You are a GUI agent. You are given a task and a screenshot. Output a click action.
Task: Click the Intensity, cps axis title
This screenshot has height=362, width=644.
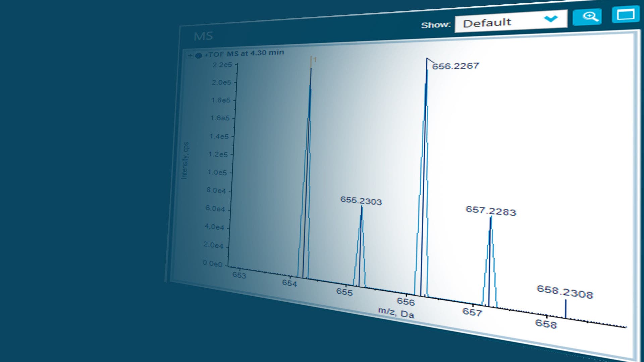coord(185,160)
